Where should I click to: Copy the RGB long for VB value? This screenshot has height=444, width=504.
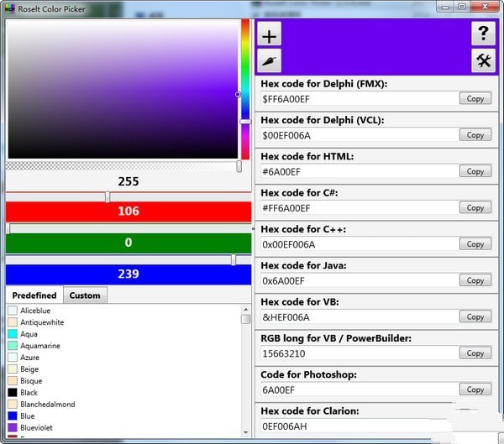tap(475, 353)
